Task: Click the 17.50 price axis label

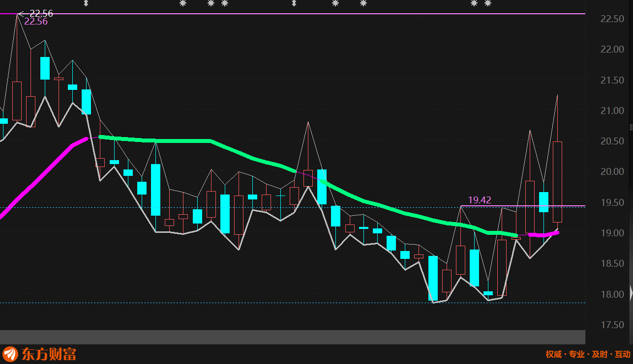Action: pyautogui.click(x=613, y=325)
